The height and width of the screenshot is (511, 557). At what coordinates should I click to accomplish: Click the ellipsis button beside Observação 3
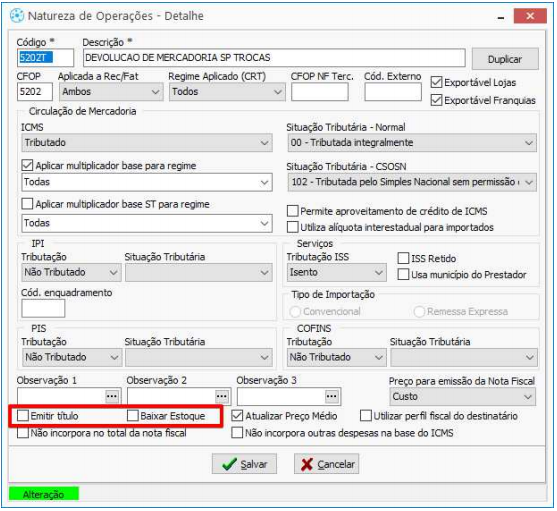tap(332, 396)
